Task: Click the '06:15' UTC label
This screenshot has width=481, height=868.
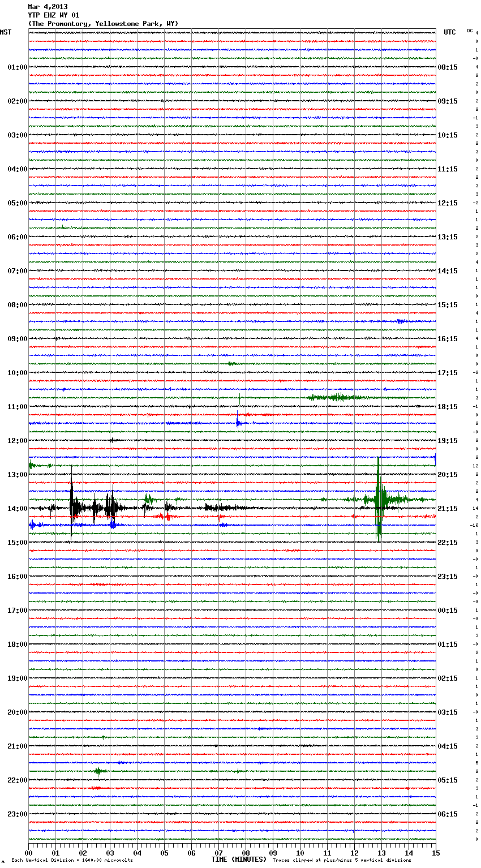Action: point(448,814)
